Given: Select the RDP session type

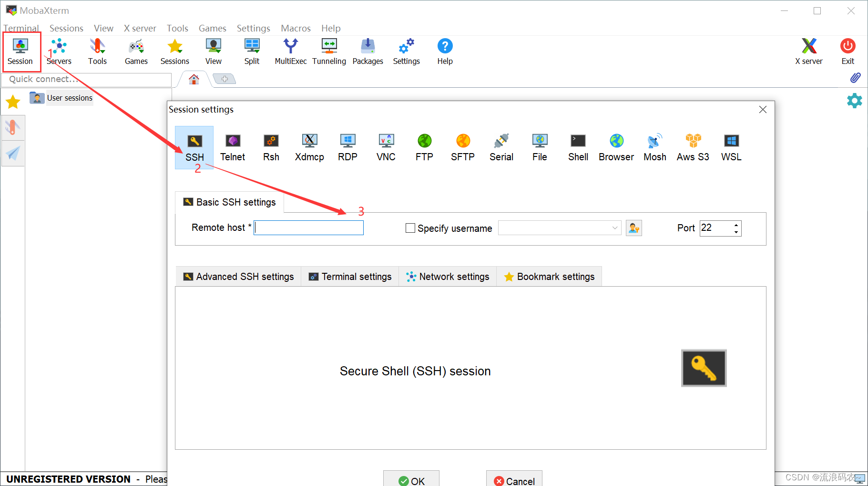Looking at the screenshot, I should tap(348, 147).
